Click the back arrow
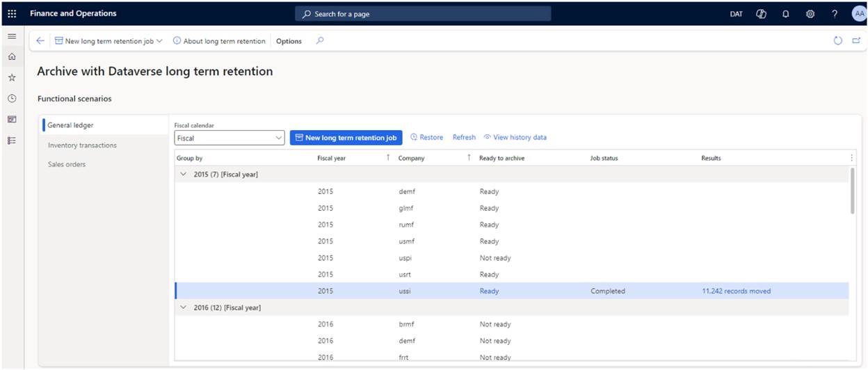This screenshot has height=370, width=868. 40,41
